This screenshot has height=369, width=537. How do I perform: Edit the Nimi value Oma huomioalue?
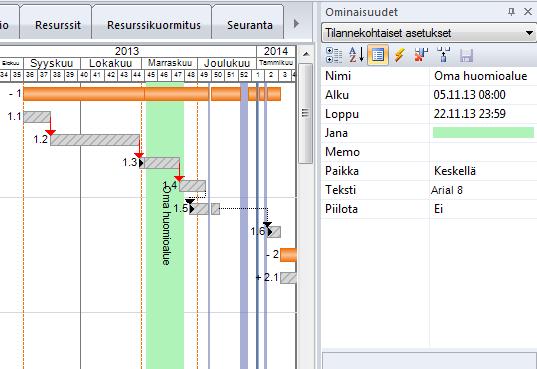(x=483, y=76)
